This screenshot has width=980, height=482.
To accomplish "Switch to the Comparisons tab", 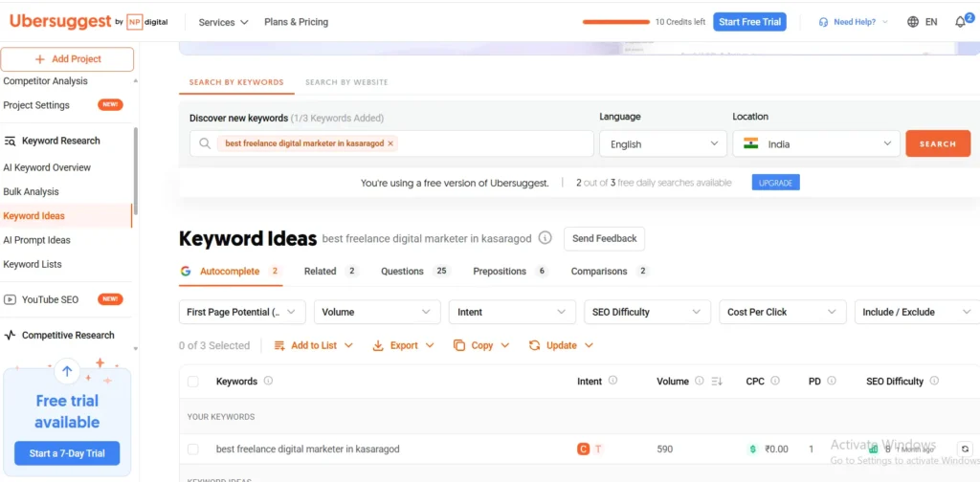I will coord(610,271).
